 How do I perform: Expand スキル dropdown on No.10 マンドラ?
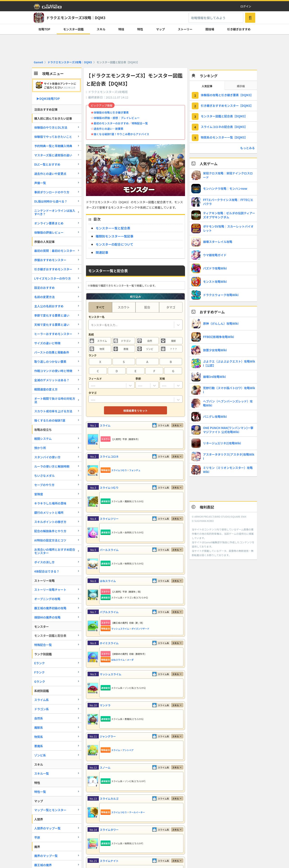[x=177, y=705]
